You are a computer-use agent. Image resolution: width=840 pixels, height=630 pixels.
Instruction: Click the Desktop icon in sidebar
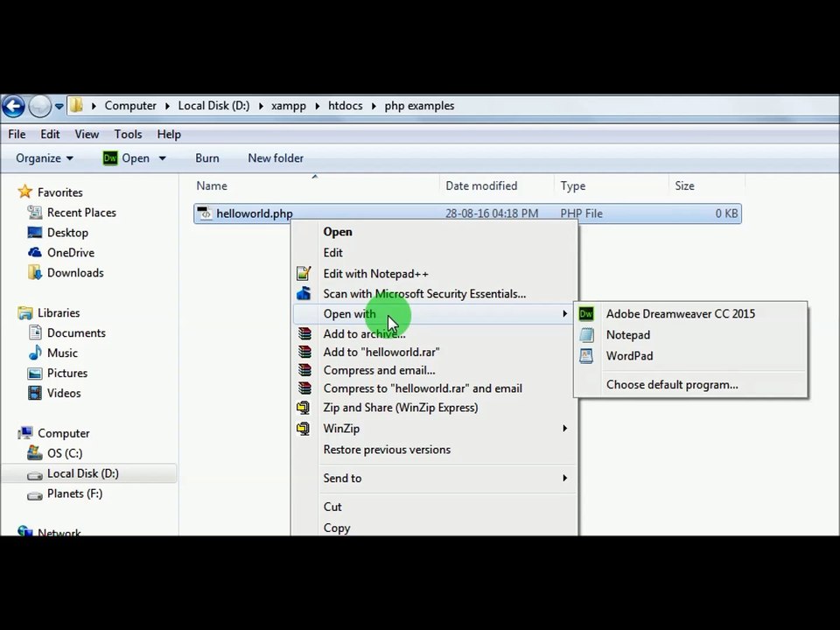[35, 233]
